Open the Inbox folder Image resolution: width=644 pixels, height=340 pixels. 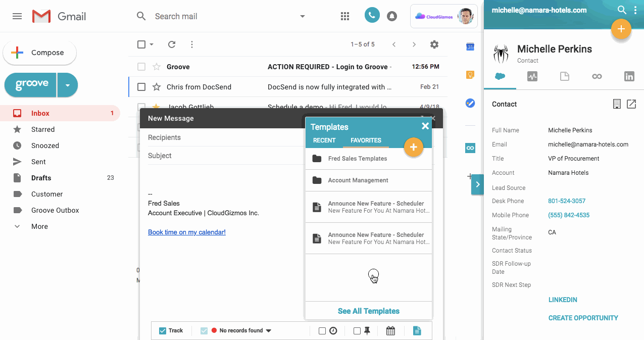(61, 113)
